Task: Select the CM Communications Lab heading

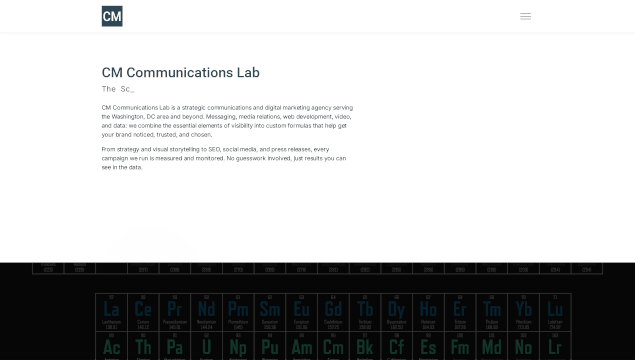Action: pyautogui.click(x=180, y=72)
